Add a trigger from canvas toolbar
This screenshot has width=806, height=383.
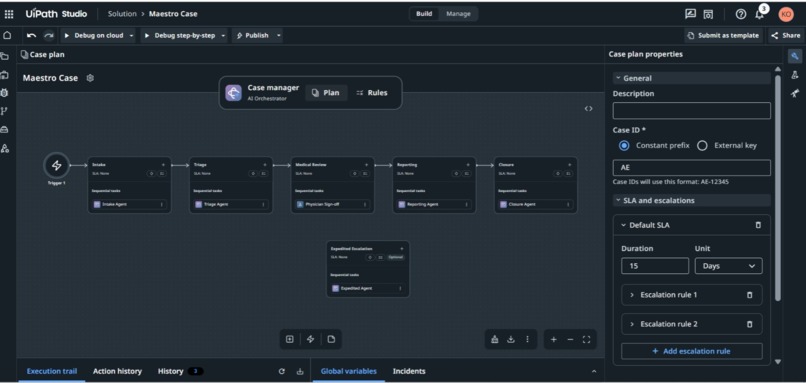tap(310, 339)
